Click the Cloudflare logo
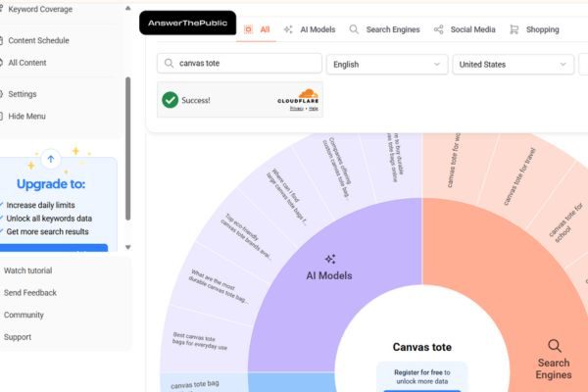The height and width of the screenshot is (392, 588). point(298,96)
